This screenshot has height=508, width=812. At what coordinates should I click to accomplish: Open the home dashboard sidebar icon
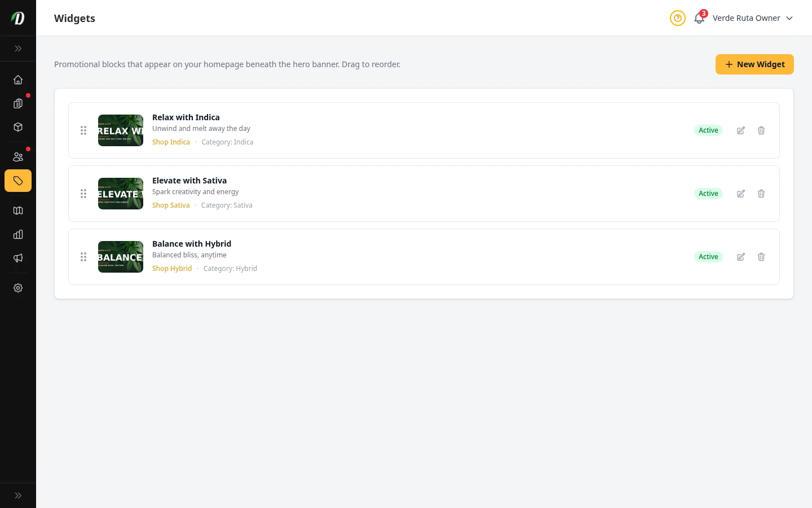18,80
